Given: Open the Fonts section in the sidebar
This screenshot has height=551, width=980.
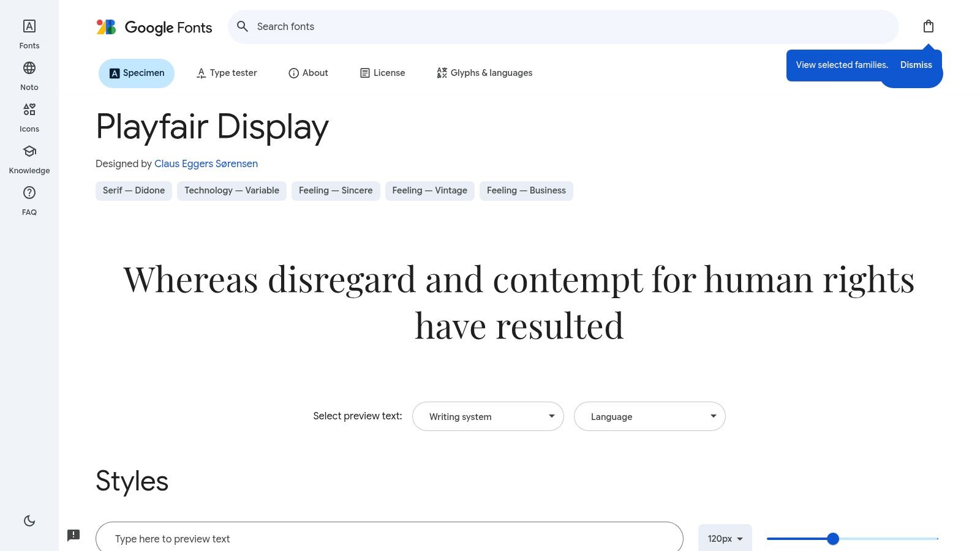Looking at the screenshot, I should click(x=29, y=34).
